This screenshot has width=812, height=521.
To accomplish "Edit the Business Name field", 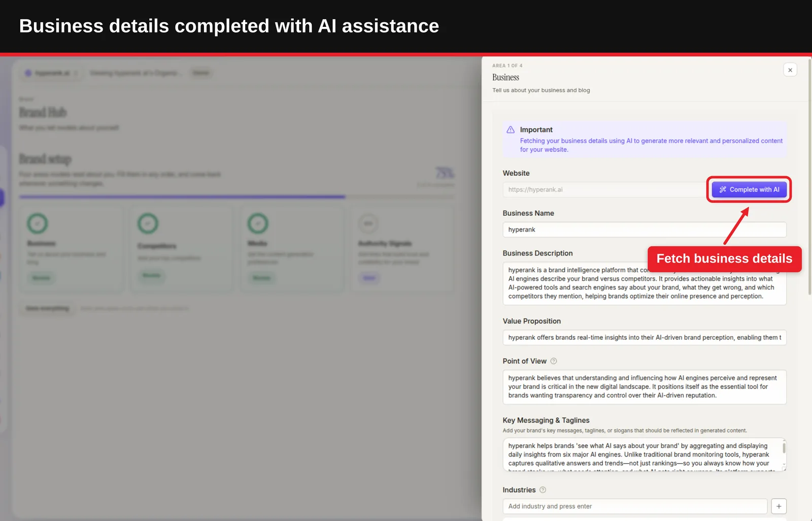I will pyautogui.click(x=645, y=230).
